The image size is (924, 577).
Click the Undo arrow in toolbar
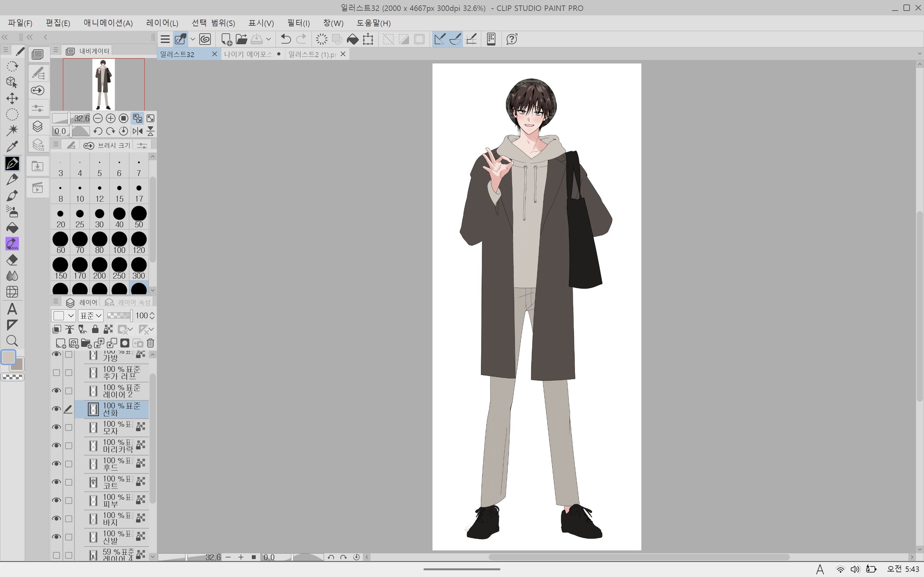point(286,39)
